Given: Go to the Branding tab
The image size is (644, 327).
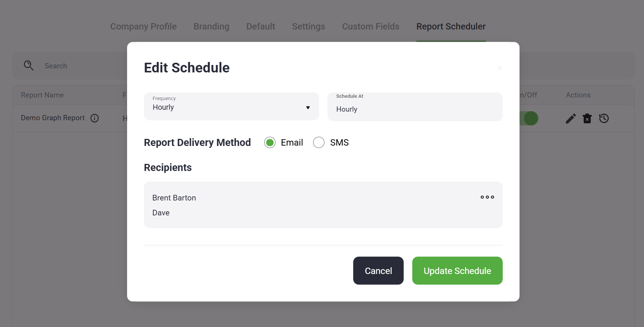Looking at the screenshot, I should point(211,27).
